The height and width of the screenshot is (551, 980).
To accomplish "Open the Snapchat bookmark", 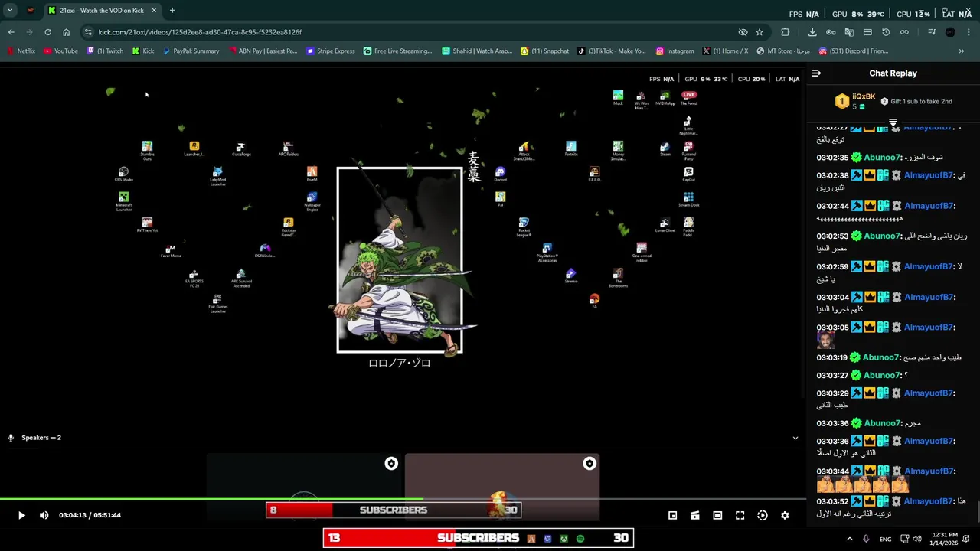I will [x=544, y=51].
